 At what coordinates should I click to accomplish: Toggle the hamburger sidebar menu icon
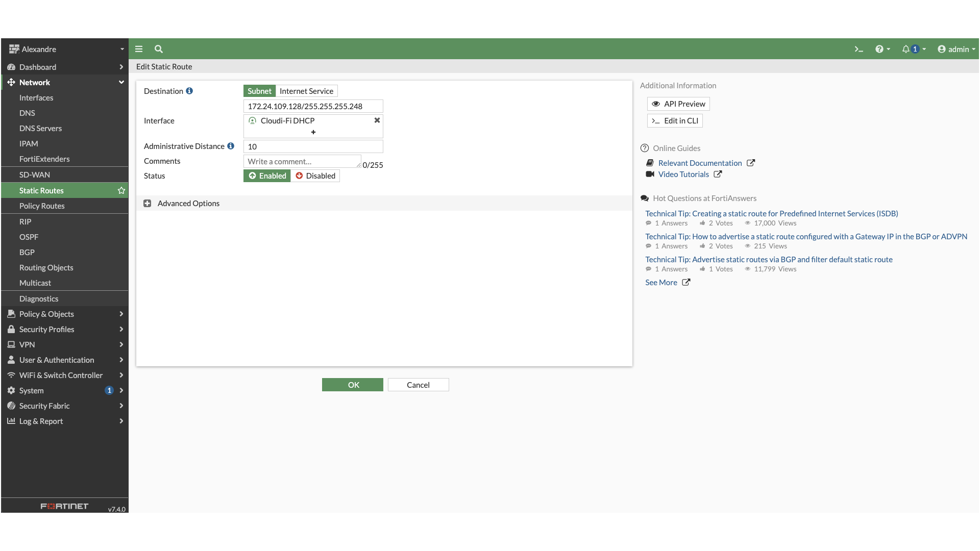tap(139, 49)
